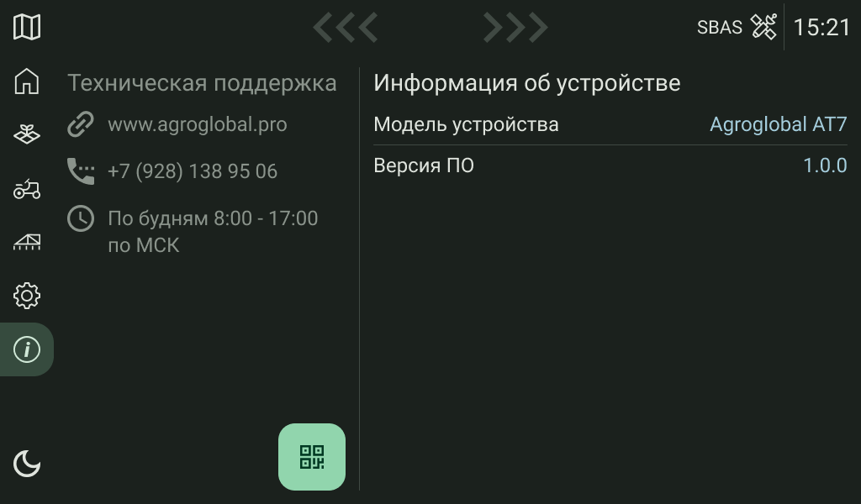Click the chain link icon beside agroglobal.pro
The height and width of the screenshot is (504, 861).
click(x=80, y=123)
